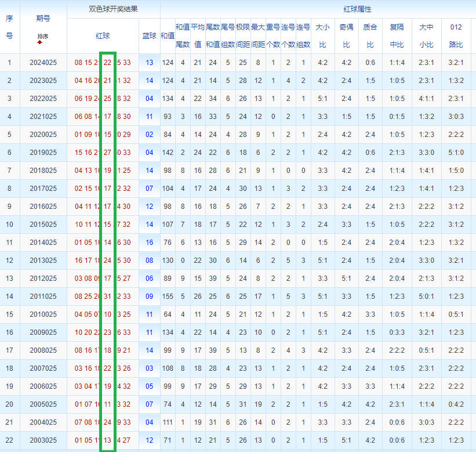Click the 质合比 column header
The height and width of the screenshot is (452, 476).
369,35
